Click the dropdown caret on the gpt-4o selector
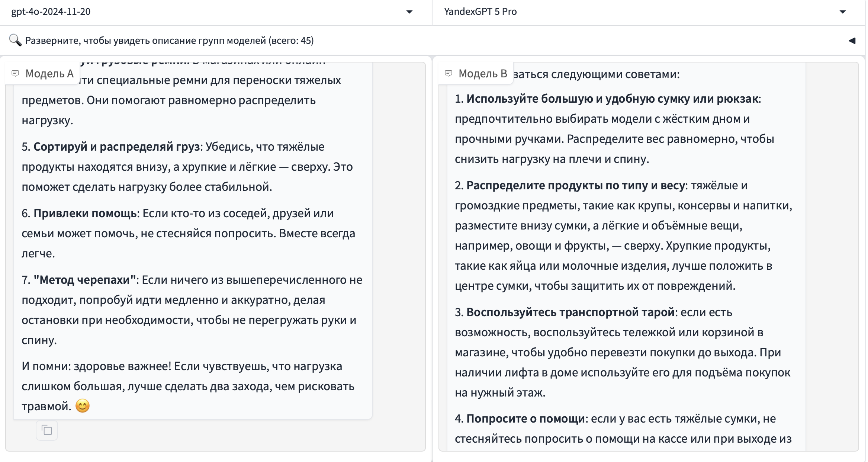 pos(409,12)
